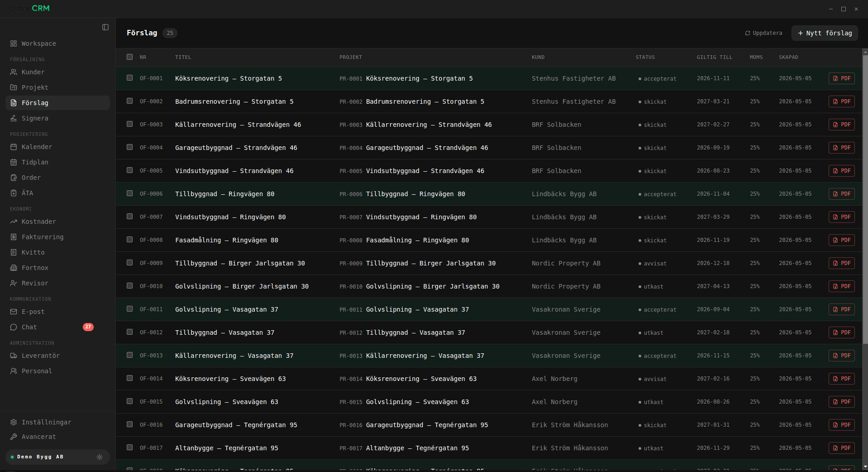868x472 pixels.
Task: Click the Fakturering icon
Action: tap(14, 237)
